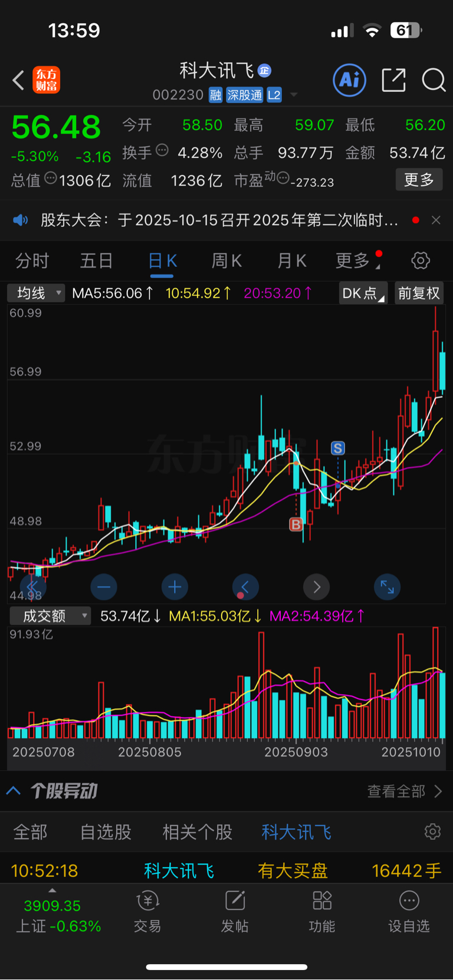453x980 pixels.
Task: Tap the MA1:55.03亿 volume label
Action: coord(215,616)
